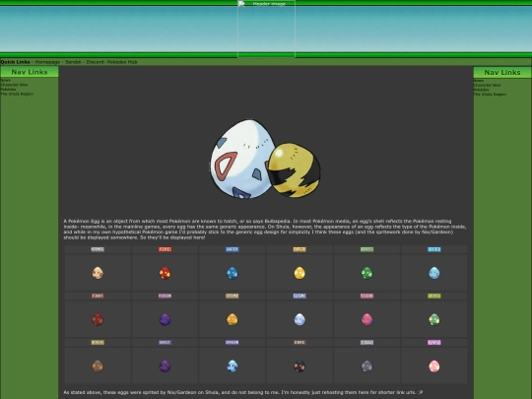
Task: Click the Grass type green egg sprite
Action: 366,273
